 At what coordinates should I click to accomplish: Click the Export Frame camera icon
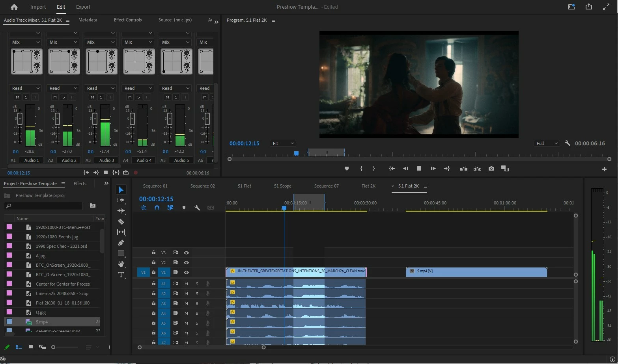[491, 169]
